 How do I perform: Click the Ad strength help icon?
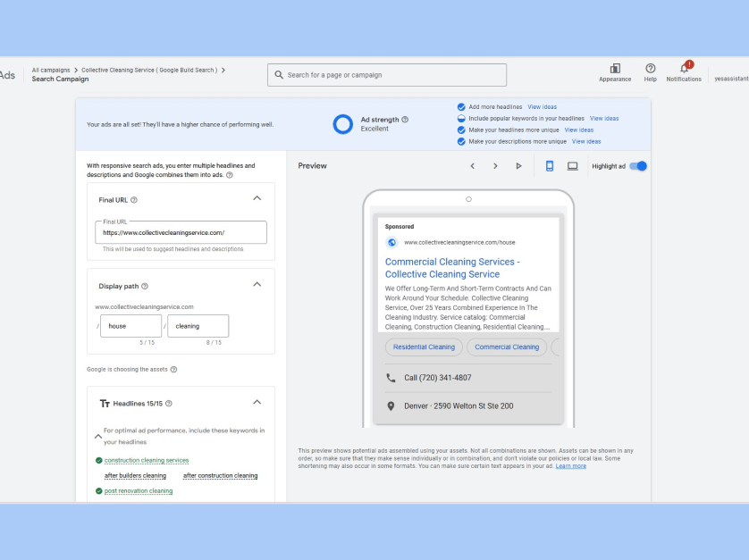(x=405, y=120)
